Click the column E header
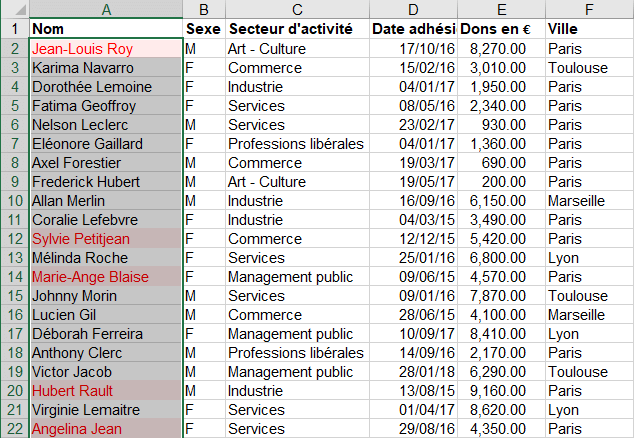This screenshot has width=634, height=438. click(x=501, y=9)
